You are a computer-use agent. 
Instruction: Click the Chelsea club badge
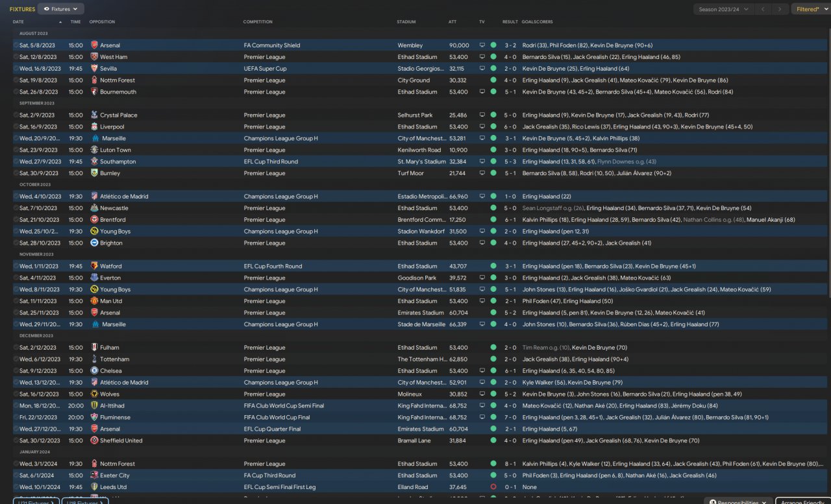pos(94,371)
